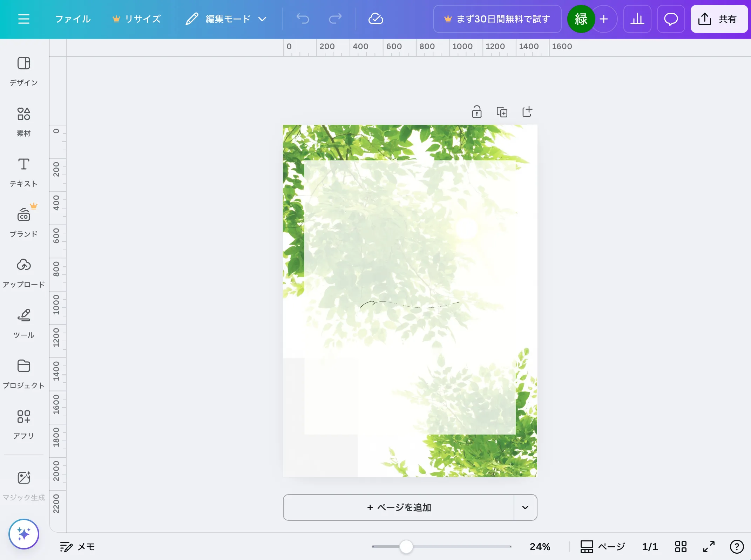The width and height of the screenshot is (751, 560).
Task: Click the undo arrow
Action: [x=303, y=19]
